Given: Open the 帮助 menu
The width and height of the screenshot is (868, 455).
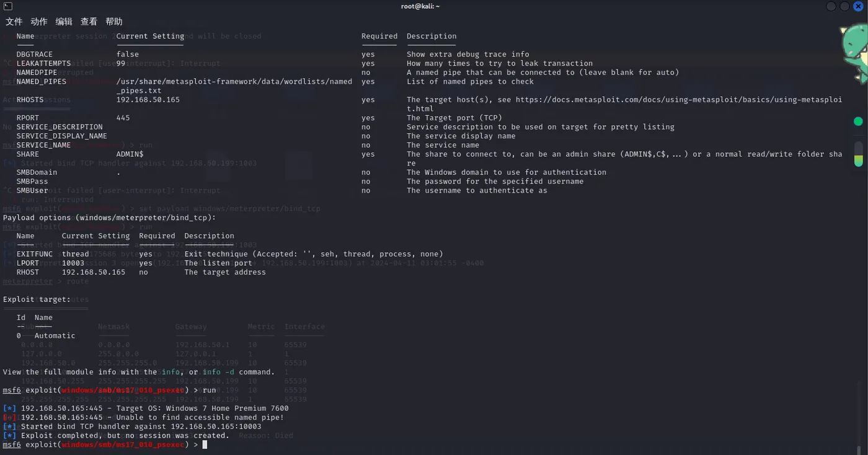Looking at the screenshot, I should 114,22.
